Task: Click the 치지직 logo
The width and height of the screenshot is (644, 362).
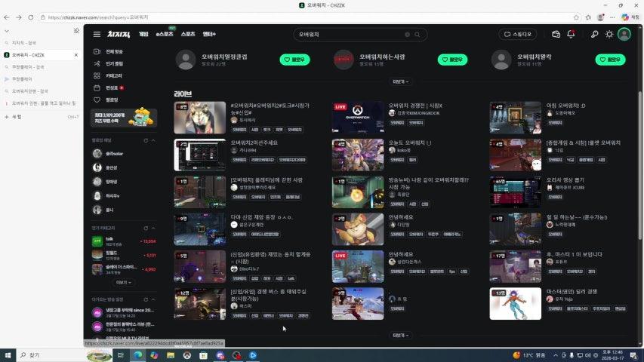Action: [119, 35]
